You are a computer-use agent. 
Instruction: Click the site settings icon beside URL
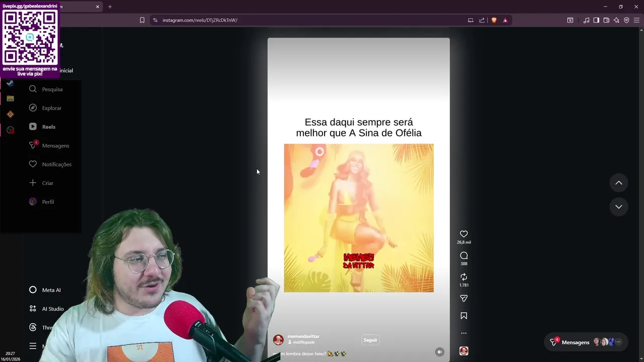click(x=155, y=20)
